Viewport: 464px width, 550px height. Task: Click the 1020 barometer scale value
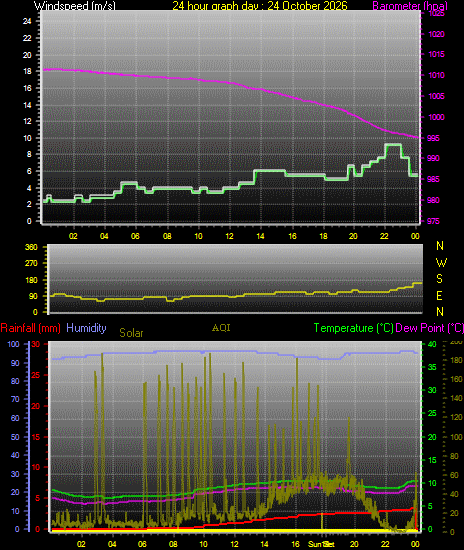click(437, 34)
